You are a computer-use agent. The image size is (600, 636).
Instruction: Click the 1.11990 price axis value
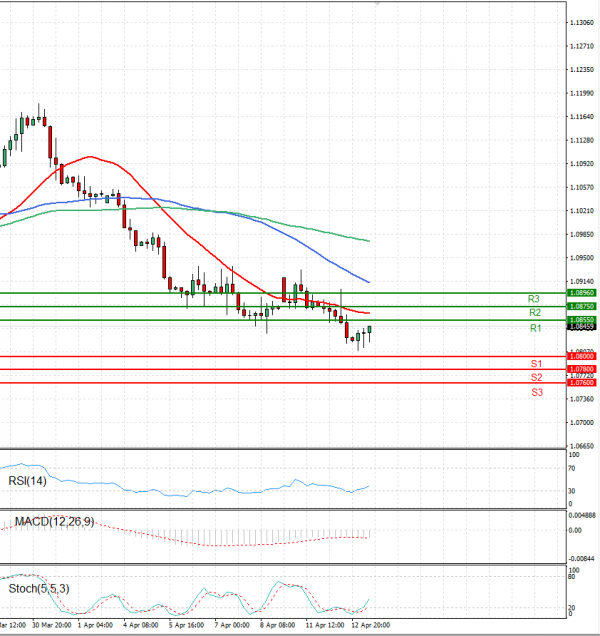pyautogui.click(x=582, y=93)
